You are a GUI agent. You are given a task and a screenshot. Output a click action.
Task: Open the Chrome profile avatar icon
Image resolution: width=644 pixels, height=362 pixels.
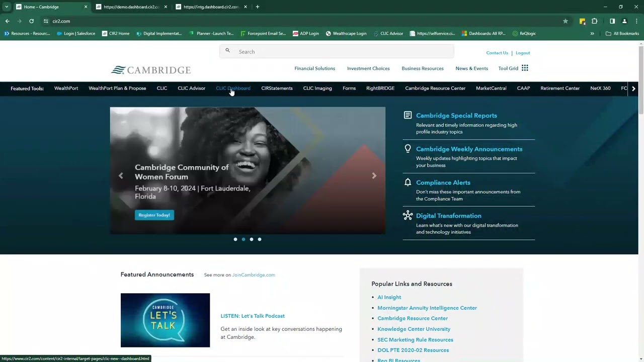(x=624, y=21)
